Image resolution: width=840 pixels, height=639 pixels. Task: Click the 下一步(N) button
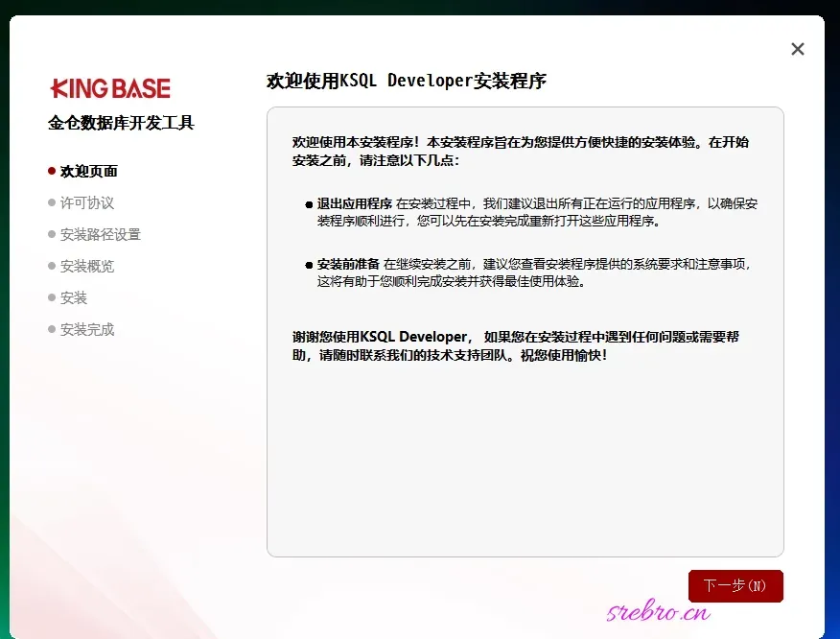tap(735, 585)
